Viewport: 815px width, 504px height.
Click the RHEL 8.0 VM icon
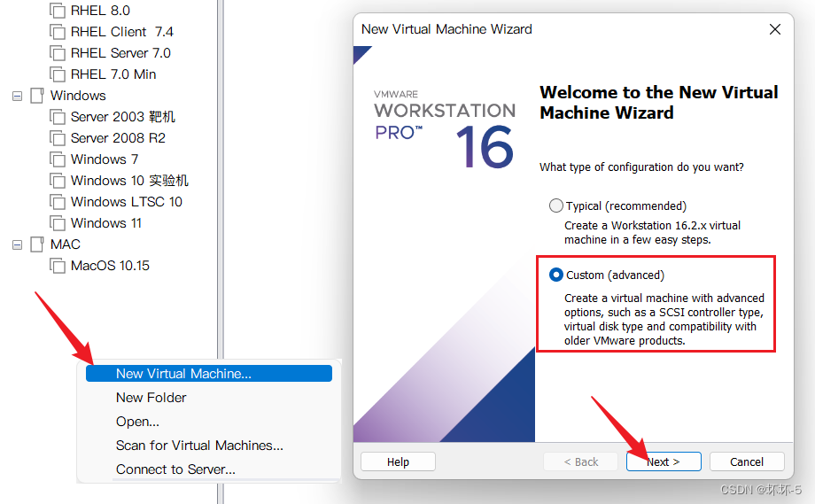(58, 11)
